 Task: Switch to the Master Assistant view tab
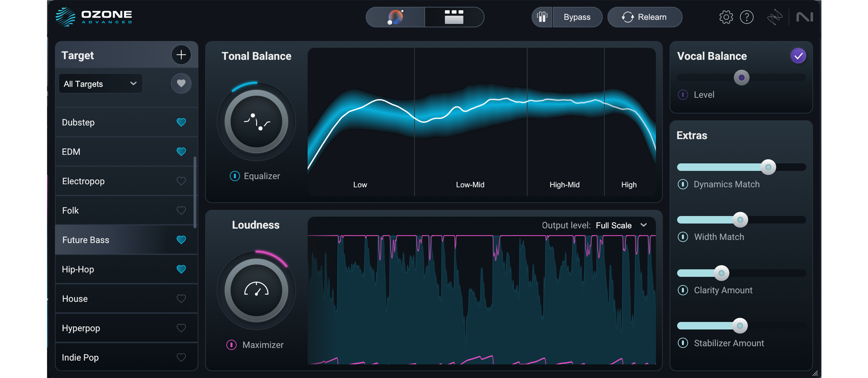coord(395,17)
